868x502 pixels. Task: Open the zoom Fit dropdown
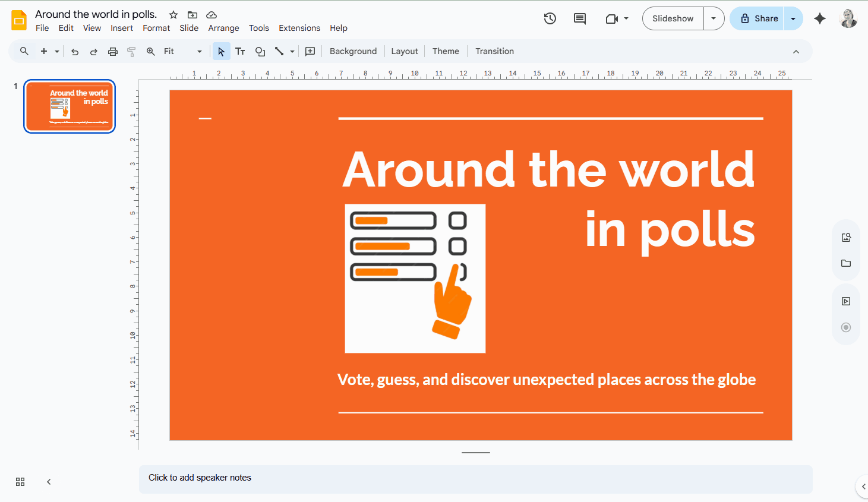pos(199,51)
